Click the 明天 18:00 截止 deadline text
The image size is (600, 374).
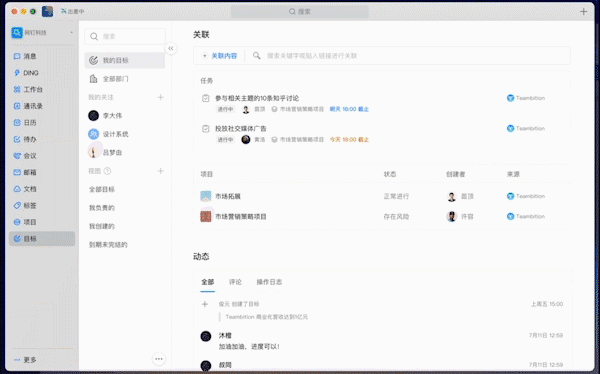pos(349,109)
